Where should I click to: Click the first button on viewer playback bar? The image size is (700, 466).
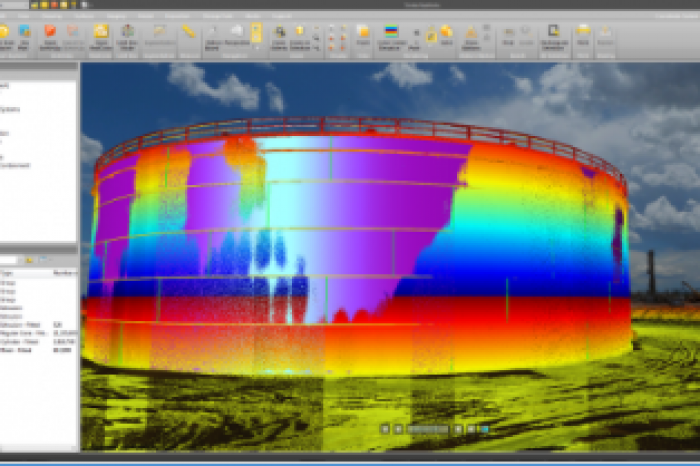pyautogui.click(x=384, y=428)
